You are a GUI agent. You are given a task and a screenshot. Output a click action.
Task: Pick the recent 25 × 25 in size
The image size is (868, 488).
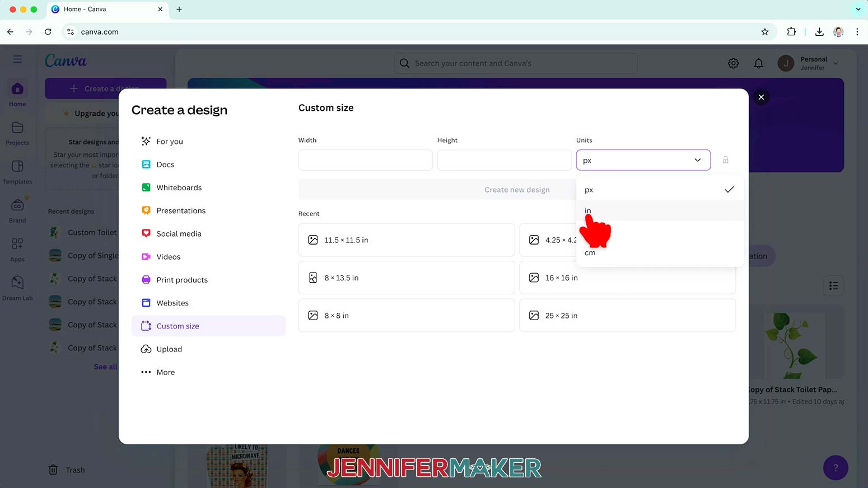click(627, 316)
